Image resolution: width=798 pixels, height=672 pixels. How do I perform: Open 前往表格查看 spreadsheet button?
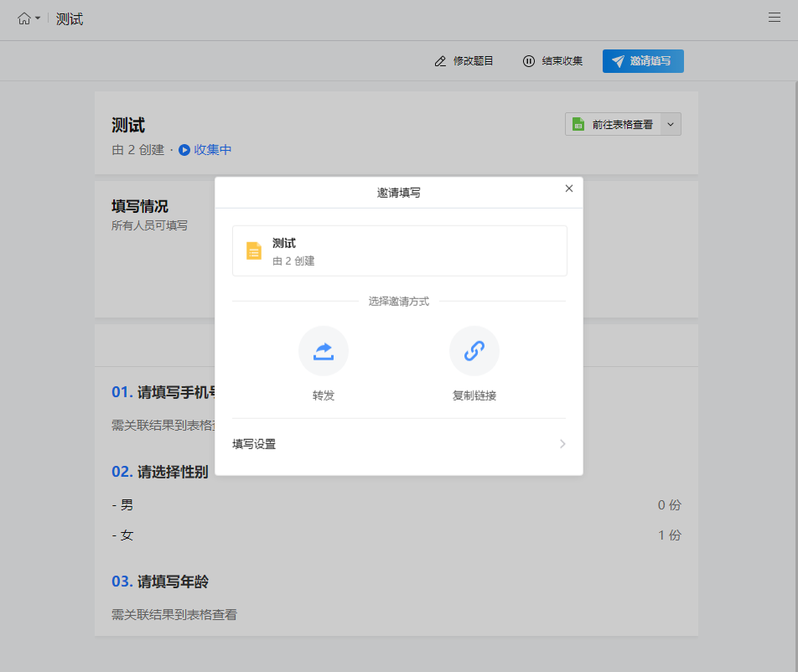point(614,124)
